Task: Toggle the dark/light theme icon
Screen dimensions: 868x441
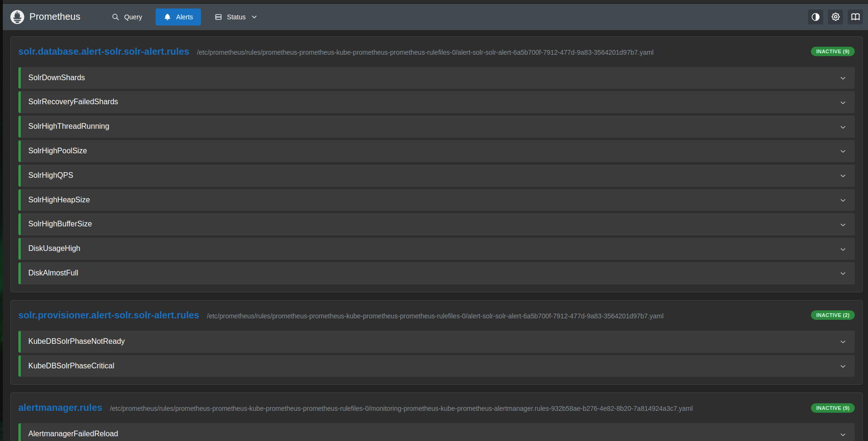Action: (x=816, y=17)
